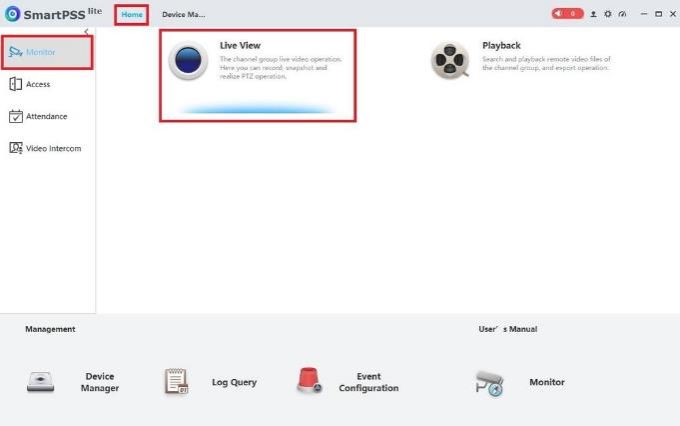The image size is (680, 426).
Task: Open the settings gear icon
Action: pos(608,14)
